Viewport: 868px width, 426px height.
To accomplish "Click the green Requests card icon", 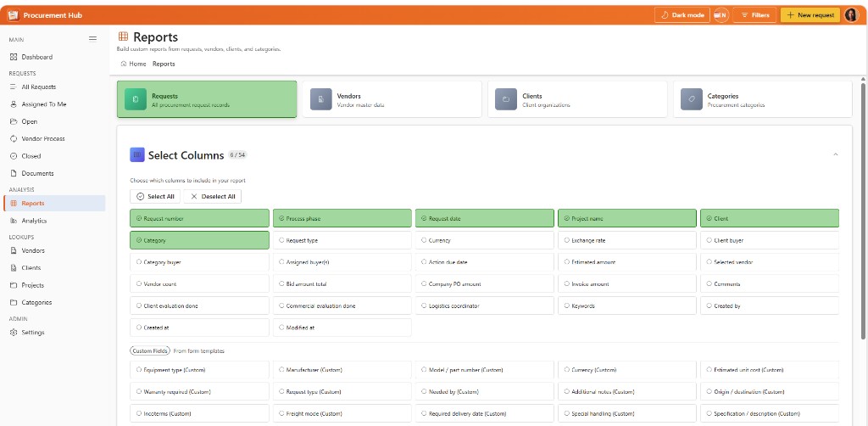I will click(136, 99).
